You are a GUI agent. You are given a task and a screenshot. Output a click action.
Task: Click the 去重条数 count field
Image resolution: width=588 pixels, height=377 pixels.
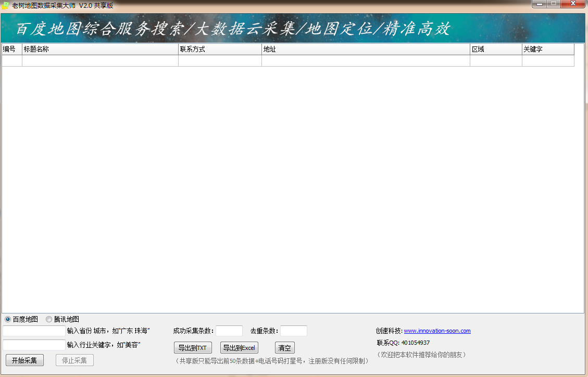pyautogui.click(x=294, y=331)
